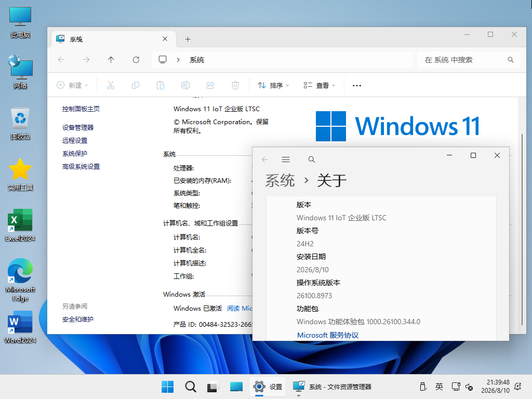The width and height of the screenshot is (532, 399).
Task: Click the vertical scrollbar in the Explorer window
Action: pos(522,229)
